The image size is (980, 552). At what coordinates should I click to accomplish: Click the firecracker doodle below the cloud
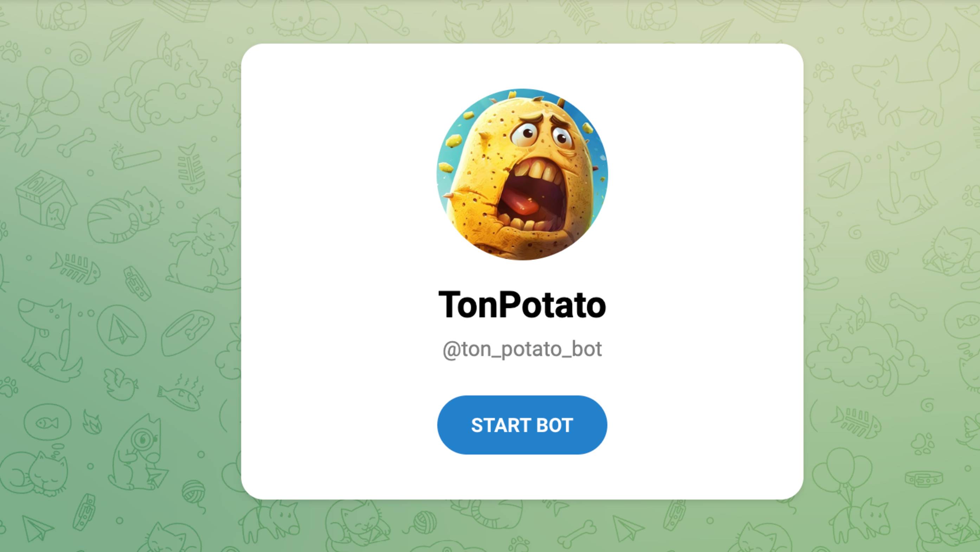click(x=135, y=156)
